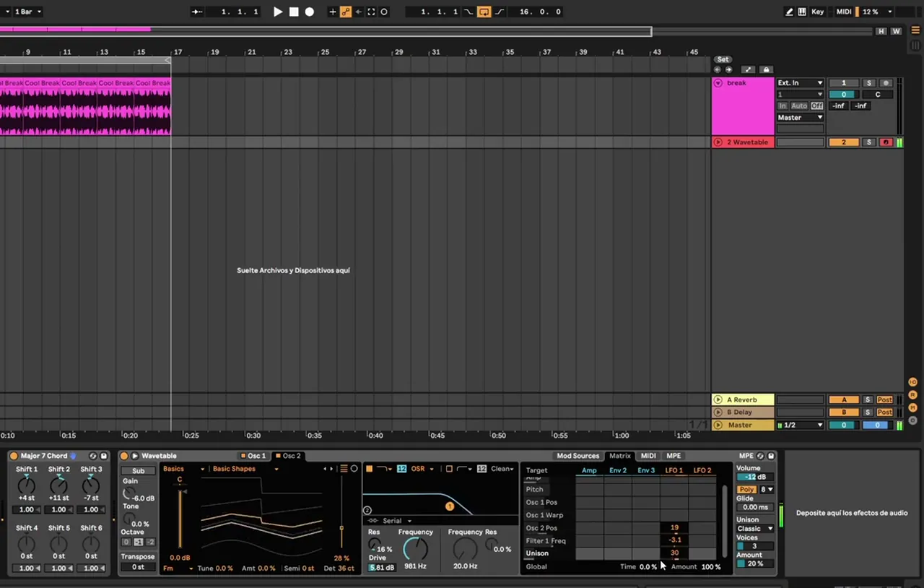Set break track monitor to In
The width and height of the screenshot is (924, 588).
783,105
